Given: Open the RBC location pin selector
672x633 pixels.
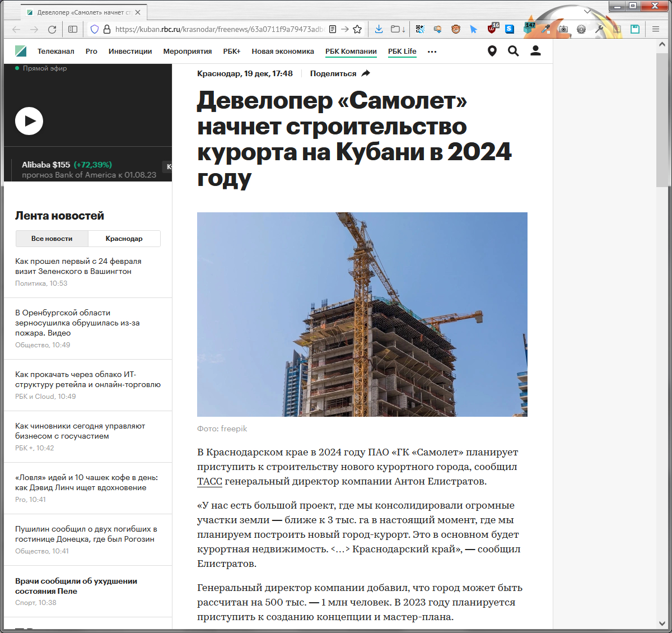Looking at the screenshot, I should [x=492, y=51].
